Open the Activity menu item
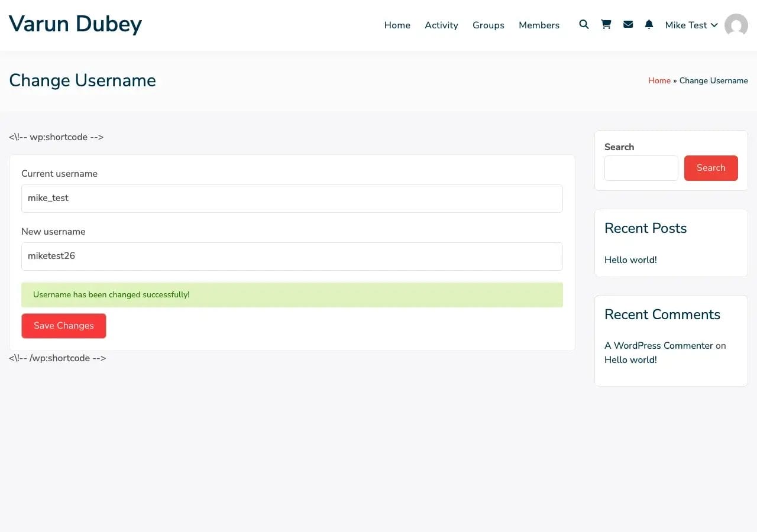The width and height of the screenshot is (757, 532). pyautogui.click(x=441, y=25)
